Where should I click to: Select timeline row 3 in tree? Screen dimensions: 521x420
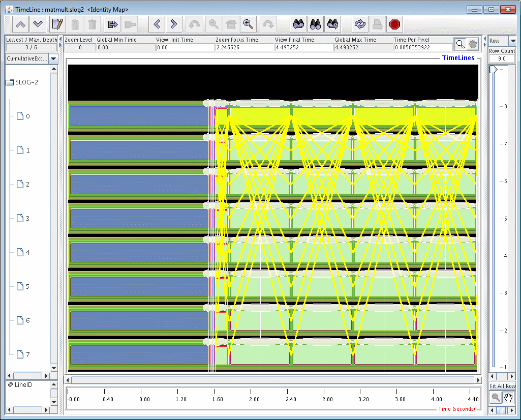pyautogui.click(x=23, y=218)
